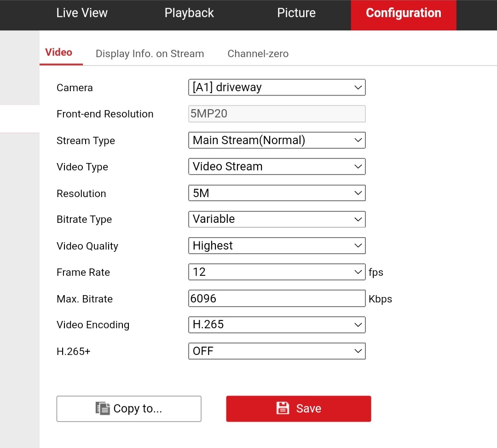497x448 pixels.
Task: Click the floppy disk icon on Save
Action: pyautogui.click(x=282, y=408)
